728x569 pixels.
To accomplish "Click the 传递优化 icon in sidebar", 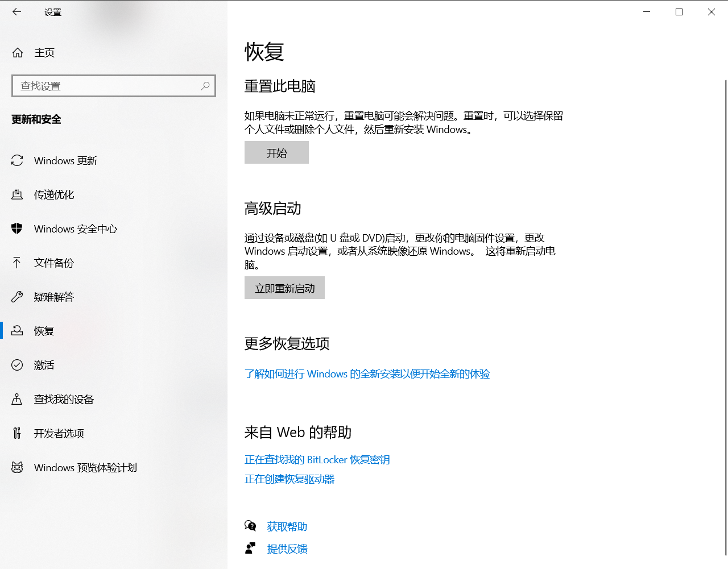I will (x=17, y=195).
